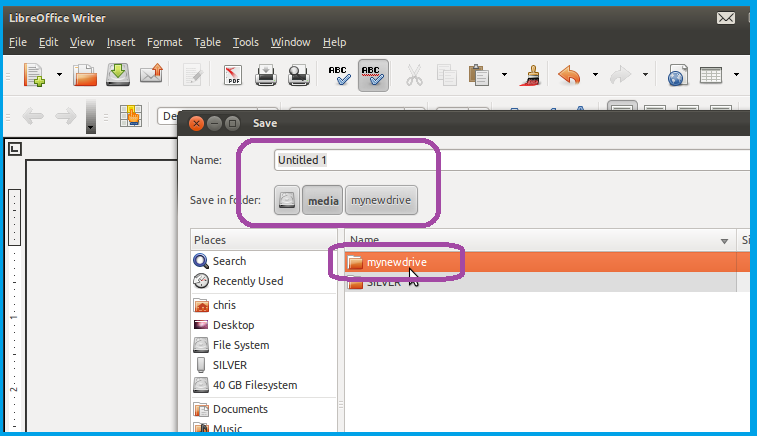Click the Copy toolbar icon
This screenshot has height=436, width=757.
point(447,75)
